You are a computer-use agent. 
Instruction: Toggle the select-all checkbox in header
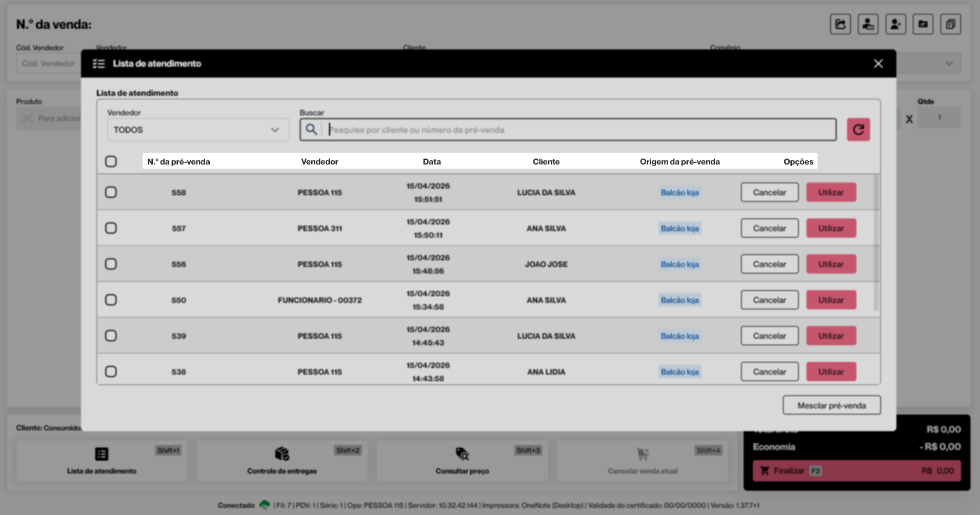point(111,161)
